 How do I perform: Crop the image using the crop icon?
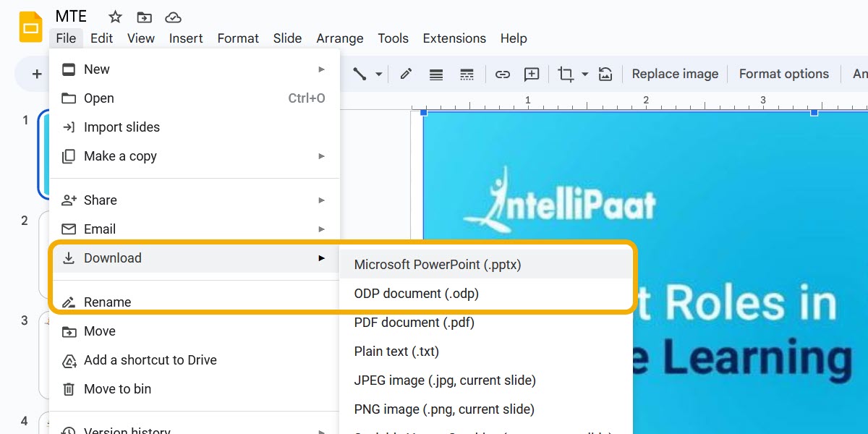[x=566, y=74]
